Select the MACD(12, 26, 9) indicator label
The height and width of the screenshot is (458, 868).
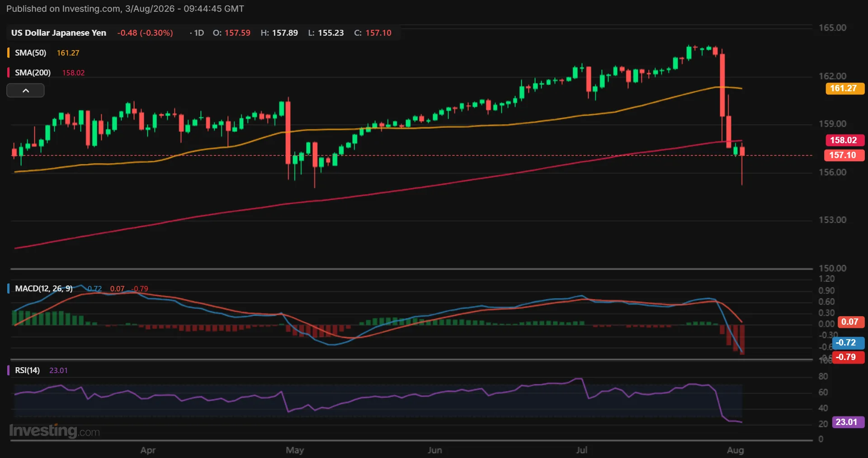point(44,289)
